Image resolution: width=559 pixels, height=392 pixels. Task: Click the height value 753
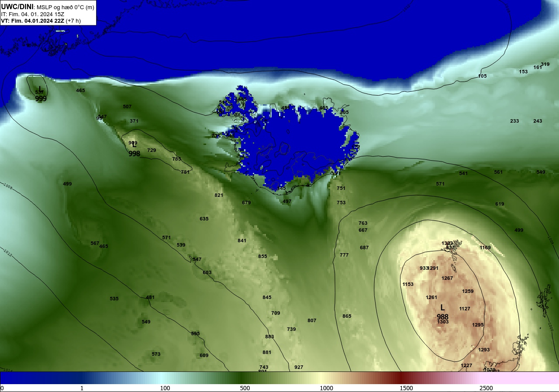pyautogui.click(x=341, y=203)
